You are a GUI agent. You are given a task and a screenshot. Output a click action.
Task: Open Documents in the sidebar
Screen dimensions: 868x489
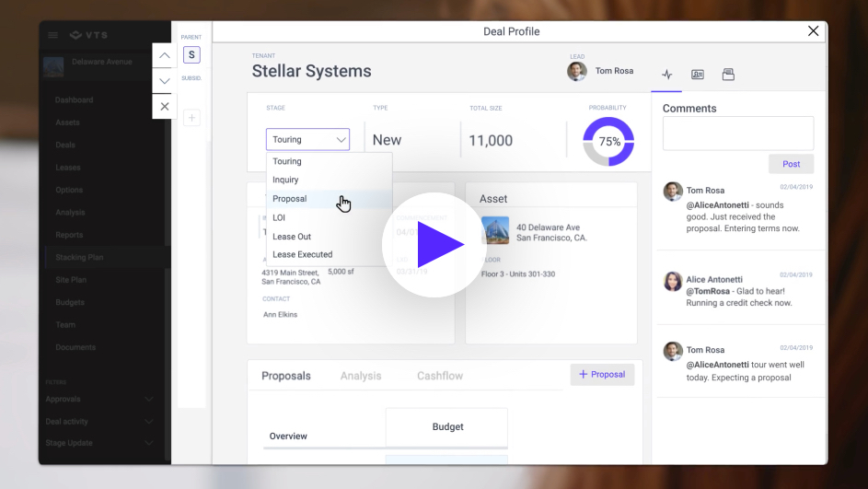pos(75,347)
